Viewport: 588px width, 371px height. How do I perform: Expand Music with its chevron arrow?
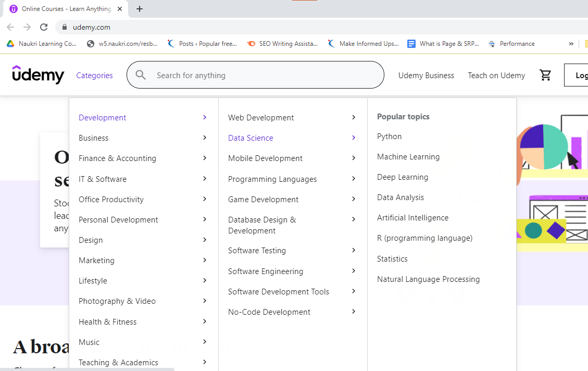[205, 341]
